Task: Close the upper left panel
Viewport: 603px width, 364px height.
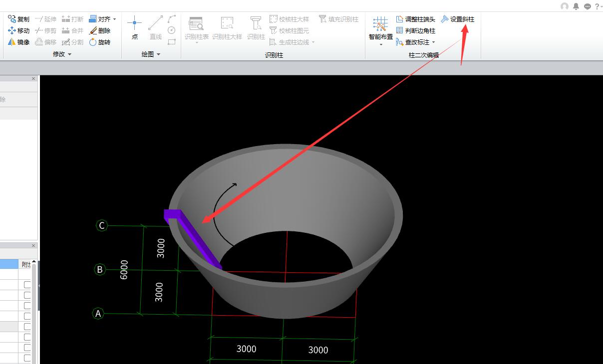Action: [x=34, y=78]
